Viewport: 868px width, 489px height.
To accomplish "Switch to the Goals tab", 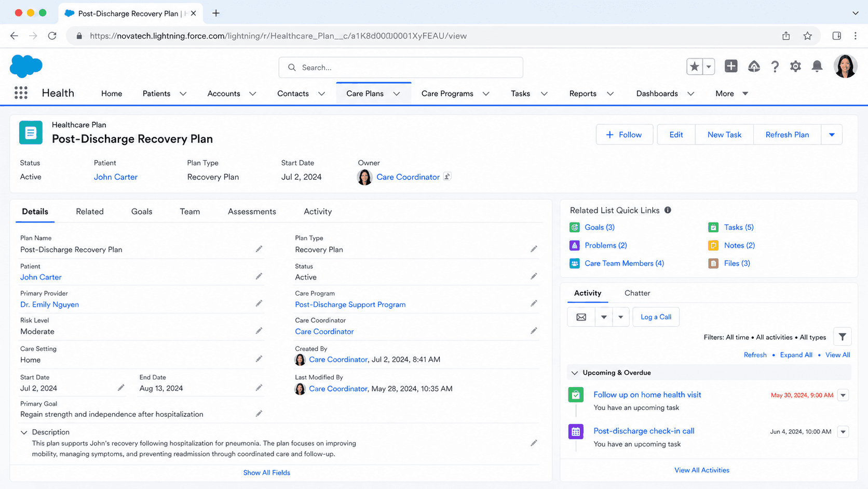I will pos(142,212).
